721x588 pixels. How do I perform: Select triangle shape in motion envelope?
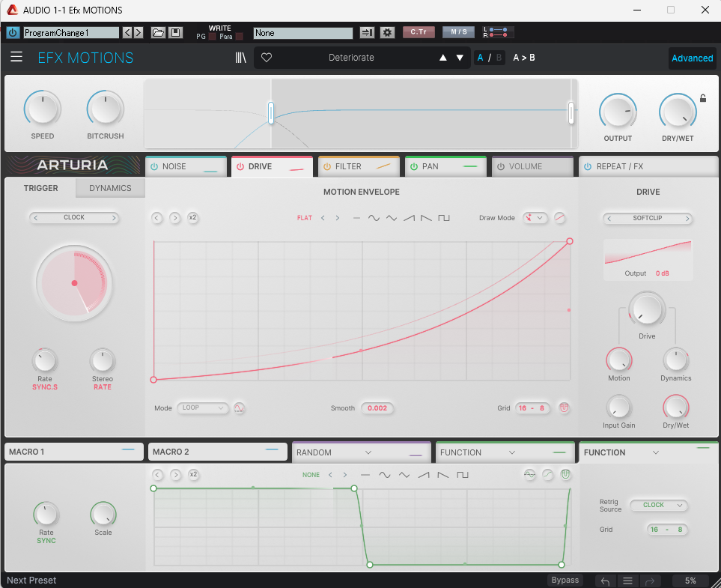pos(392,218)
